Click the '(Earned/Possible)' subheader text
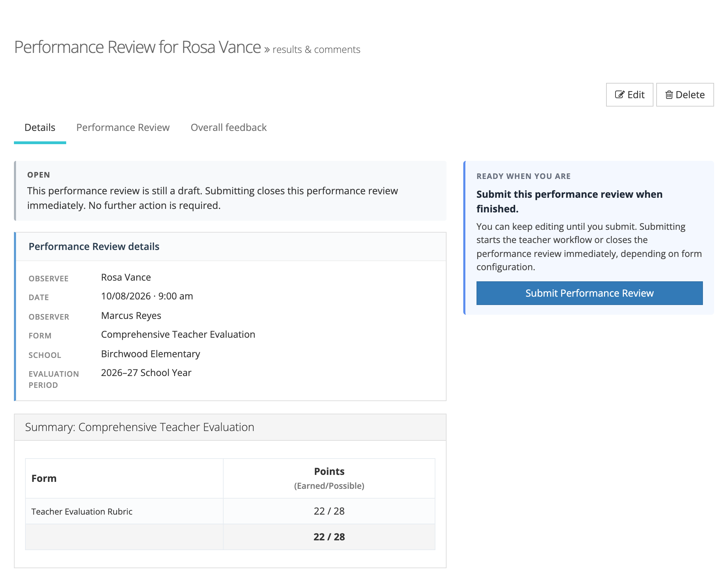728x571 pixels. [329, 486]
